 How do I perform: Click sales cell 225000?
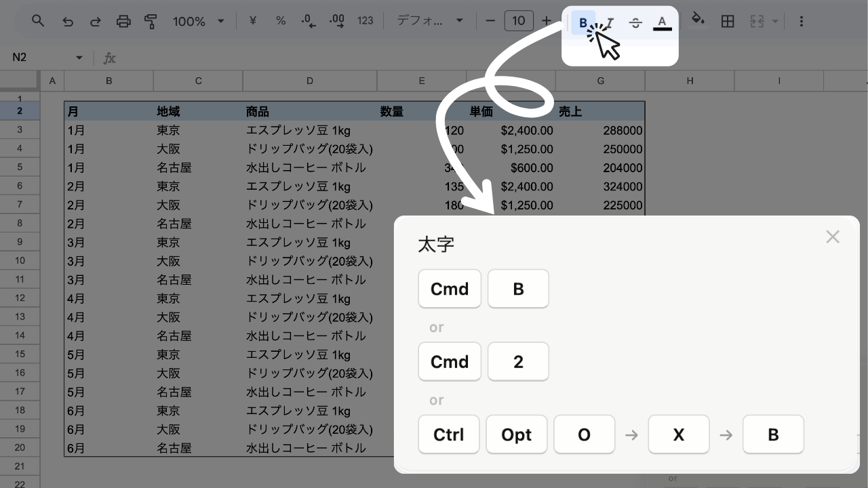(600, 205)
